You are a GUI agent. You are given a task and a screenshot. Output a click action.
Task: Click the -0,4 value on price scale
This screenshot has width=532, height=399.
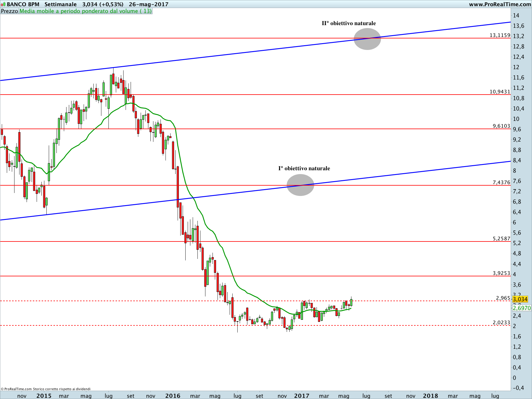[x=518, y=388]
